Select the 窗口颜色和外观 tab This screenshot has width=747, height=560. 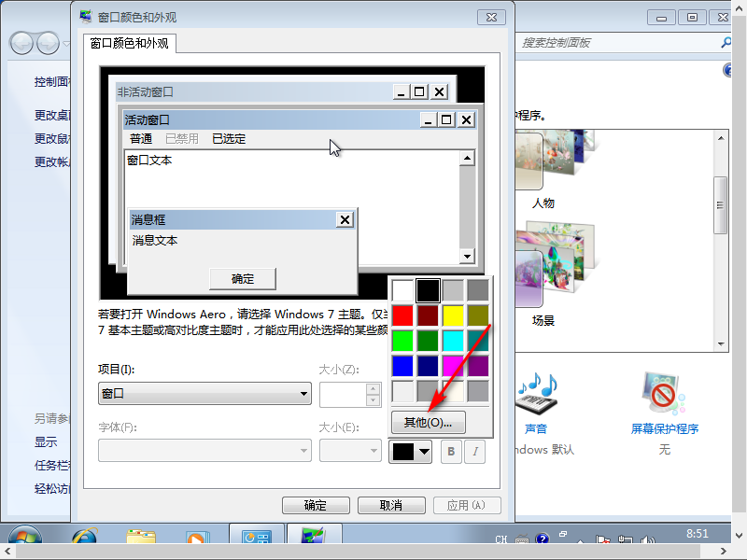(x=130, y=43)
